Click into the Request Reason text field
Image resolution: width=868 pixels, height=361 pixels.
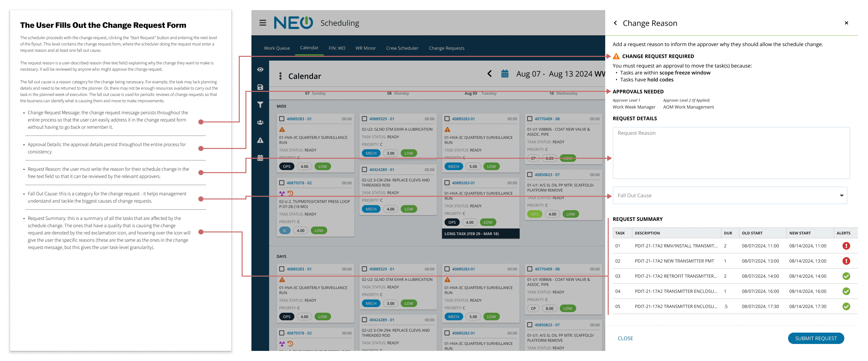tap(731, 152)
